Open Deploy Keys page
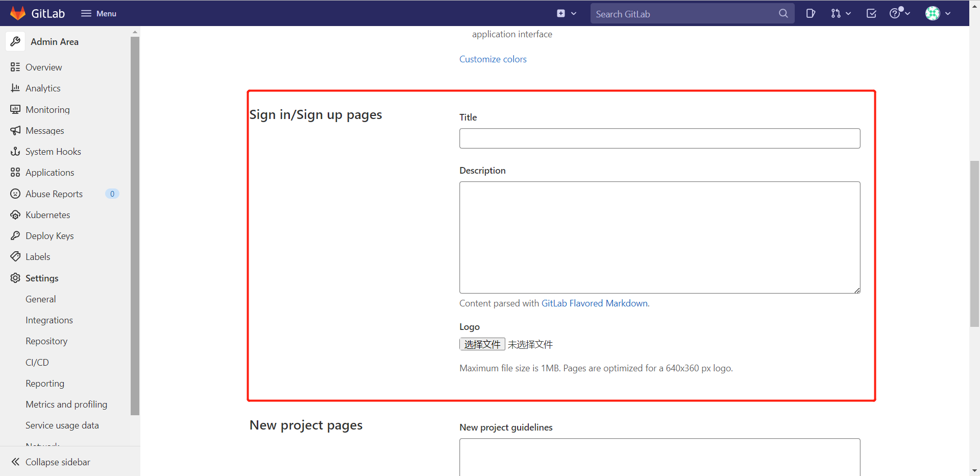This screenshot has width=980, height=476. pyautogui.click(x=50, y=236)
